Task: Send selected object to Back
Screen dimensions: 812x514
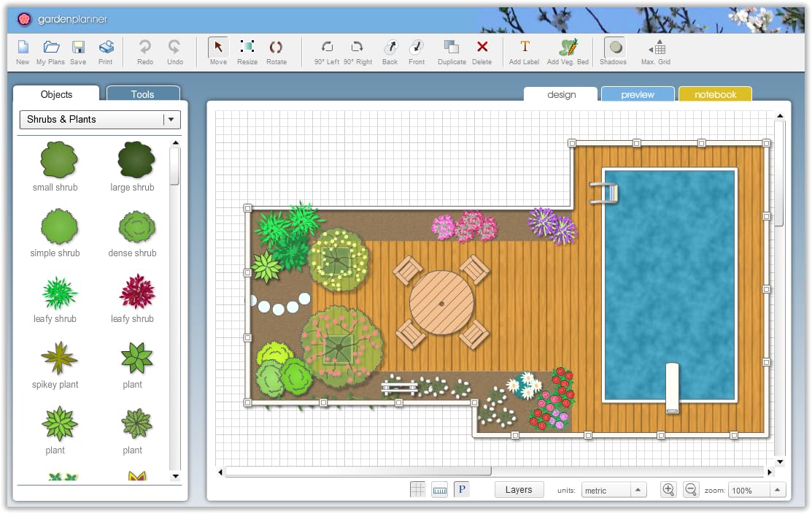Action: [390, 48]
